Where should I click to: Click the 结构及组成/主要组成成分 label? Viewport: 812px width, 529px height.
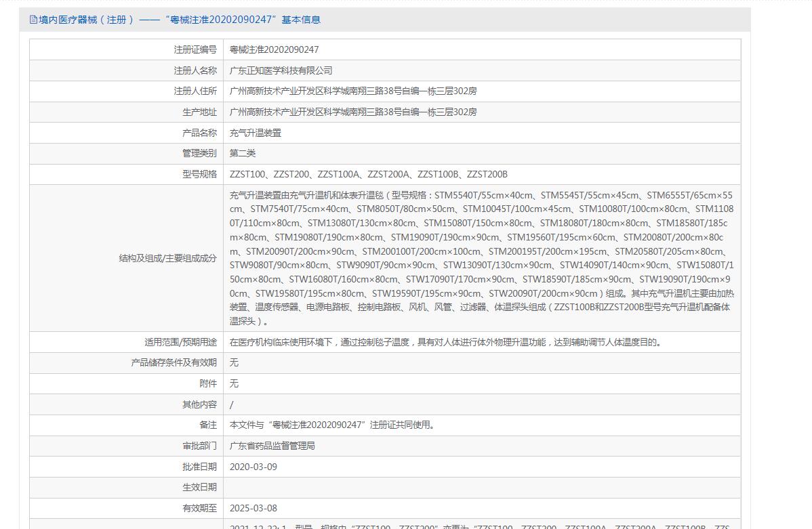(x=168, y=258)
